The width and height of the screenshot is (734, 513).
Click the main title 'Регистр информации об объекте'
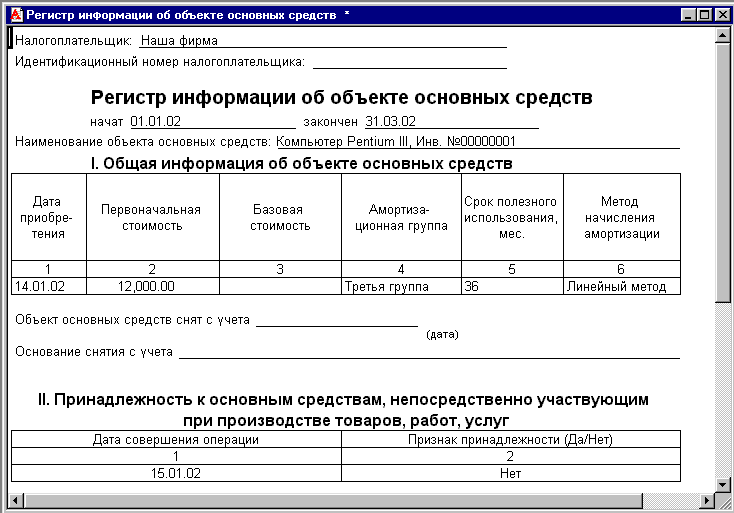click(x=251, y=97)
